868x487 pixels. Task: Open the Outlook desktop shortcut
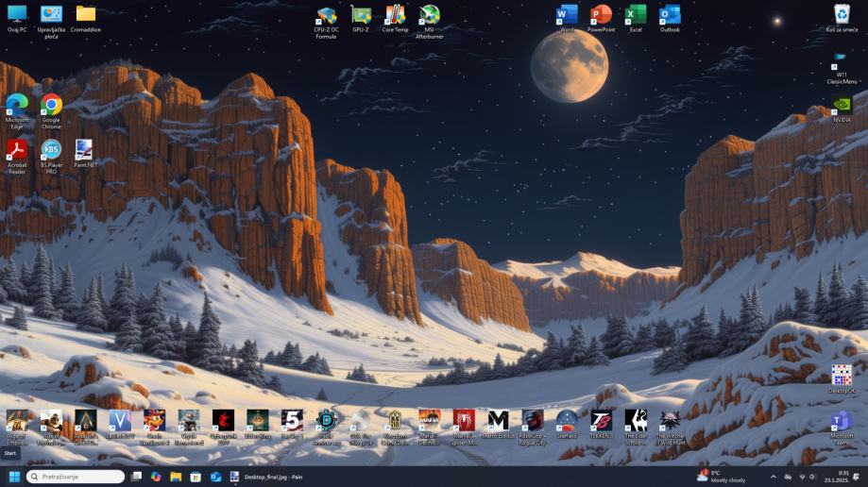pos(670,19)
